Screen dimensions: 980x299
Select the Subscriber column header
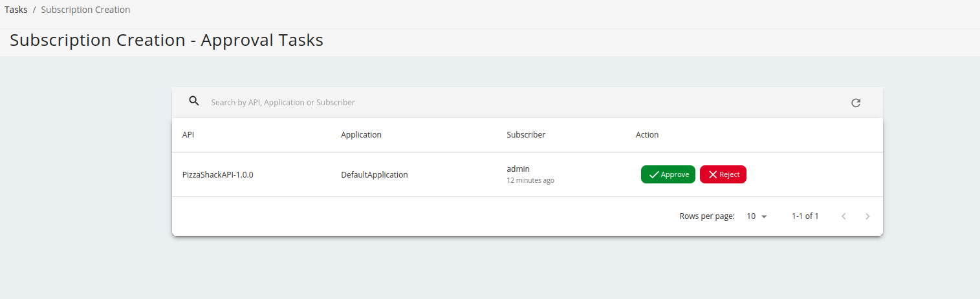tap(526, 135)
